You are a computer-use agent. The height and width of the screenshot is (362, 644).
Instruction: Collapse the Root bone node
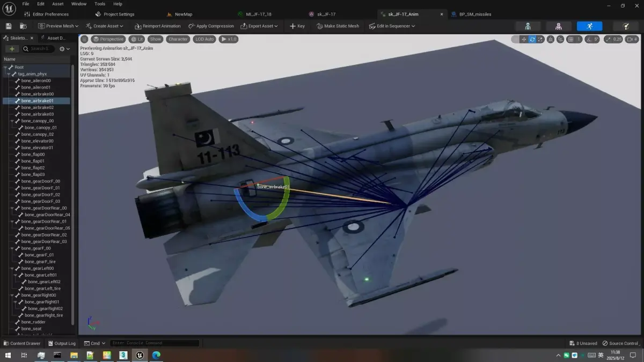[x=5, y=67]
